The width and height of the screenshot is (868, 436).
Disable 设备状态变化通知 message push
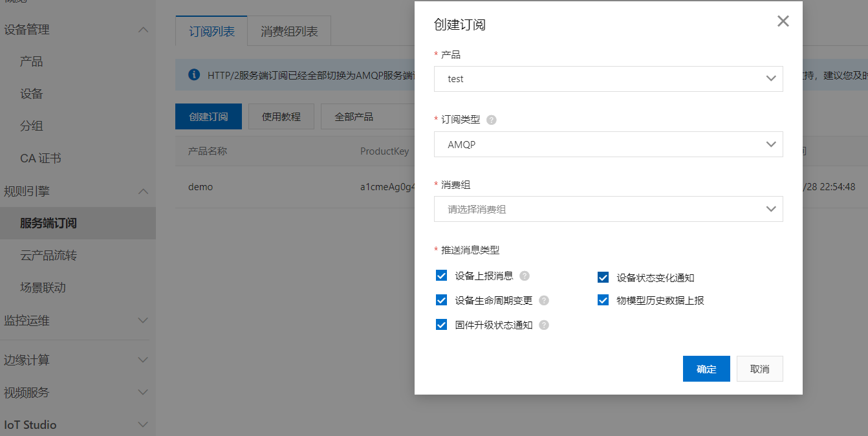tap(603, 277)
